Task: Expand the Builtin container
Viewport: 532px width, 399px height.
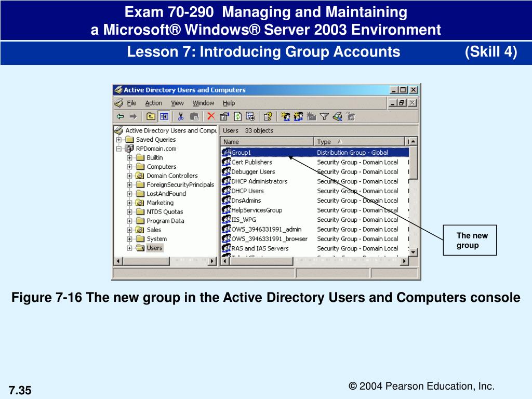Action: pos(129,158)
